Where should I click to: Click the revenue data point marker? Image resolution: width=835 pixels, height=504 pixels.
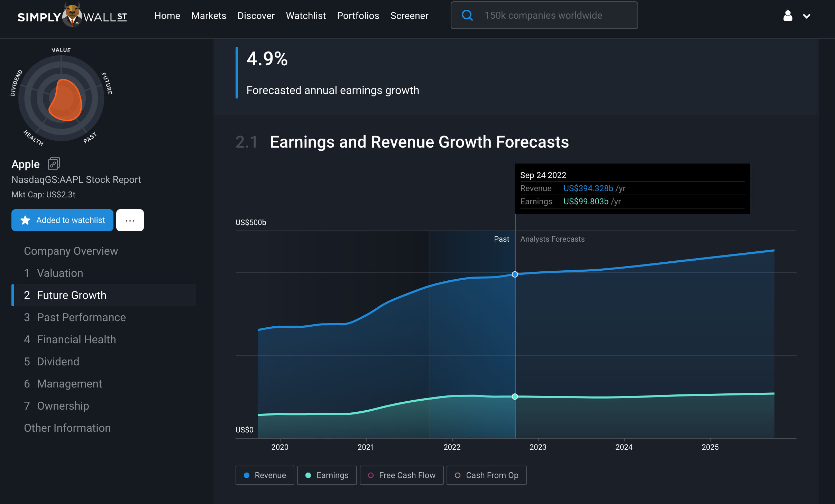[515, 274]
